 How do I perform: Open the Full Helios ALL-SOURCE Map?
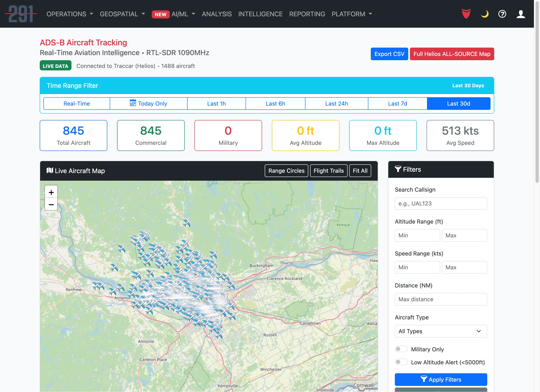452,54
